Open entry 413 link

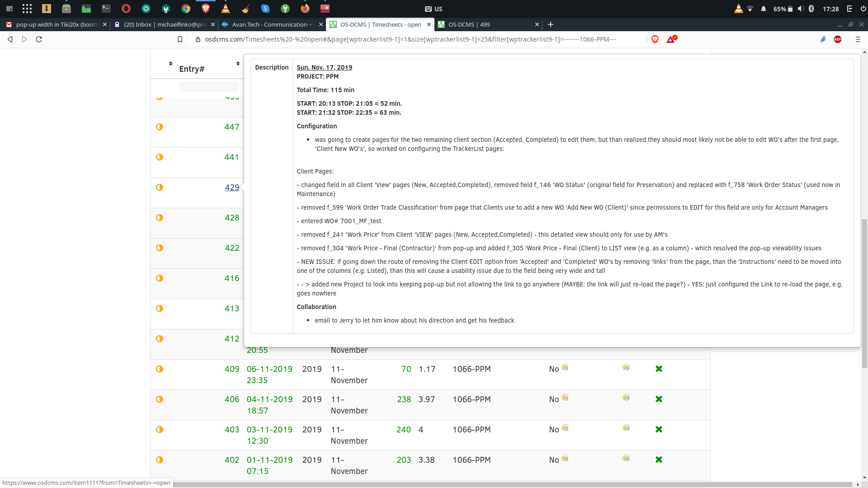232,309
